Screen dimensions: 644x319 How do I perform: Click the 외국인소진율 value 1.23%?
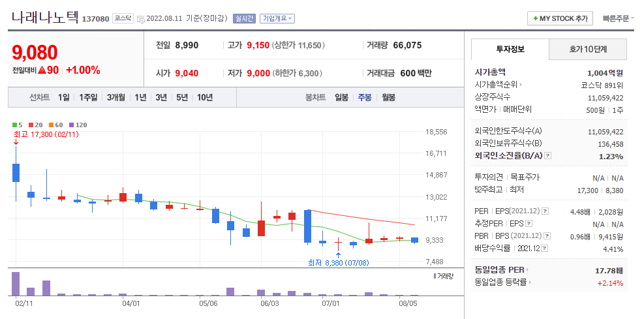[x=612, y=157]
